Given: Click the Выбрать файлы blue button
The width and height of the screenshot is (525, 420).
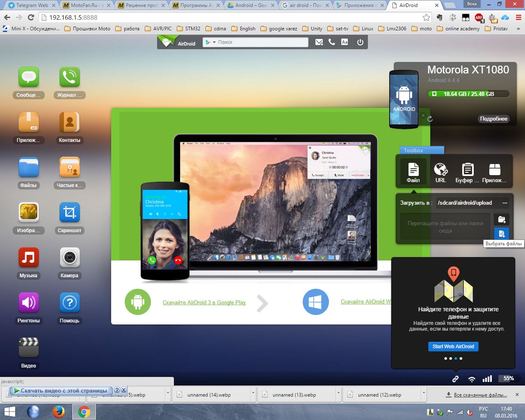Looking at the screenshot, I should tap(501, 234).
